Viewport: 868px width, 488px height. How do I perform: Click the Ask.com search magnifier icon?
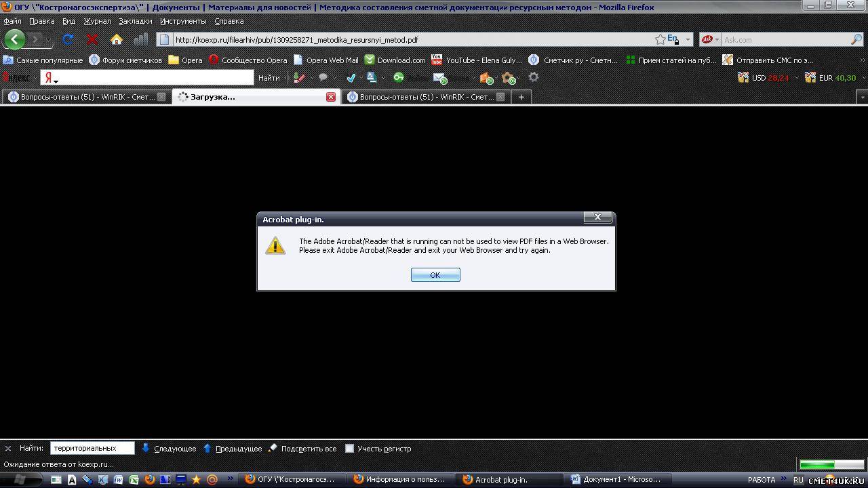(x=856, y=39)
